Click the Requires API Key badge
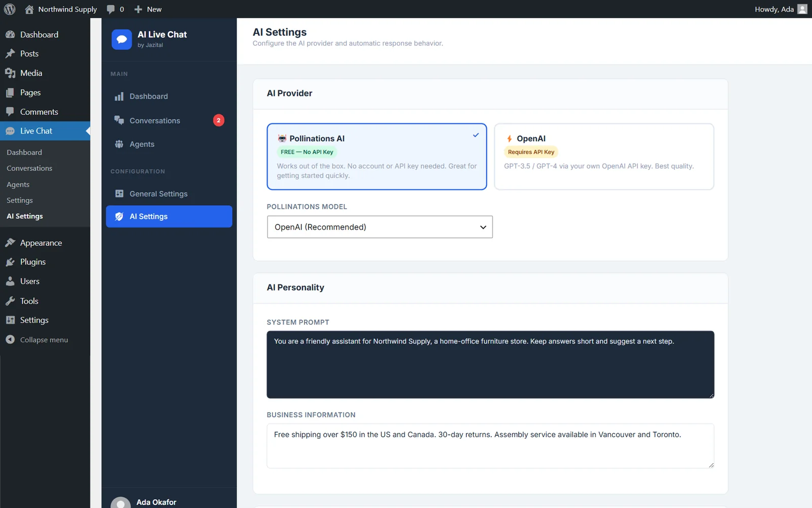Image resolution: width=812 pixels, height=508 pixels. [x=531, y=152]
